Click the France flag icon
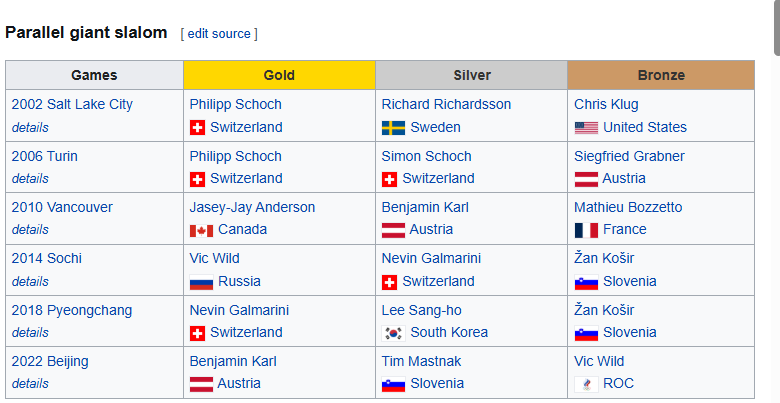The height and width of the screenshot is (403, 780). pyautogui.click(x=586, y=230)
